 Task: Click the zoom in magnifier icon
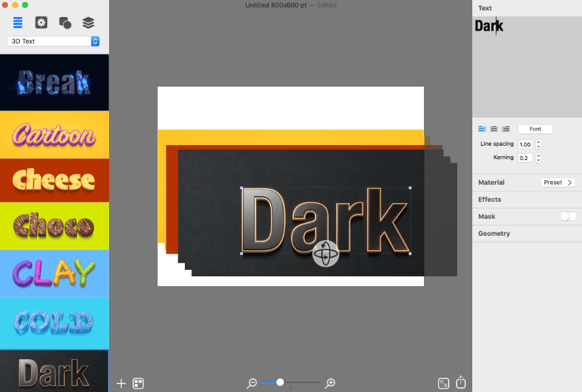[330, 383]
